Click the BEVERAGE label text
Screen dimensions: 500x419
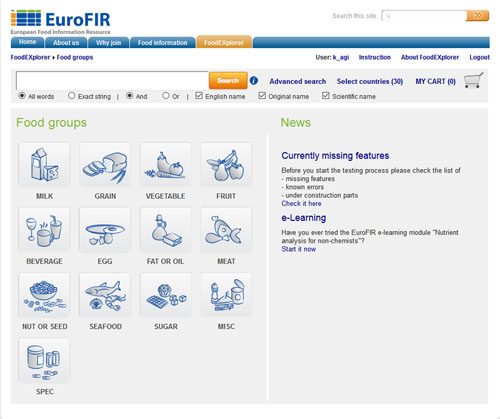pos(44,261)
